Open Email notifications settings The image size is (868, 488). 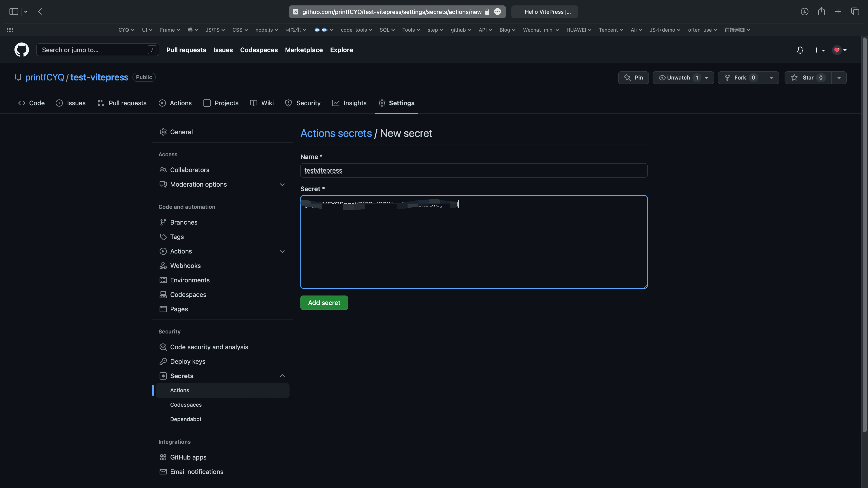pos(222,472)
